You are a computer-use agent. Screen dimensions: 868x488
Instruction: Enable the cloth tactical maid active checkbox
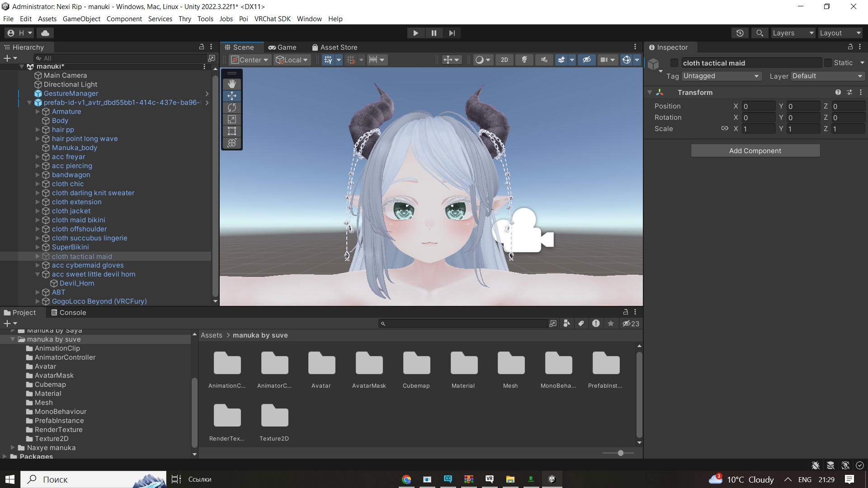click(674, 63)
